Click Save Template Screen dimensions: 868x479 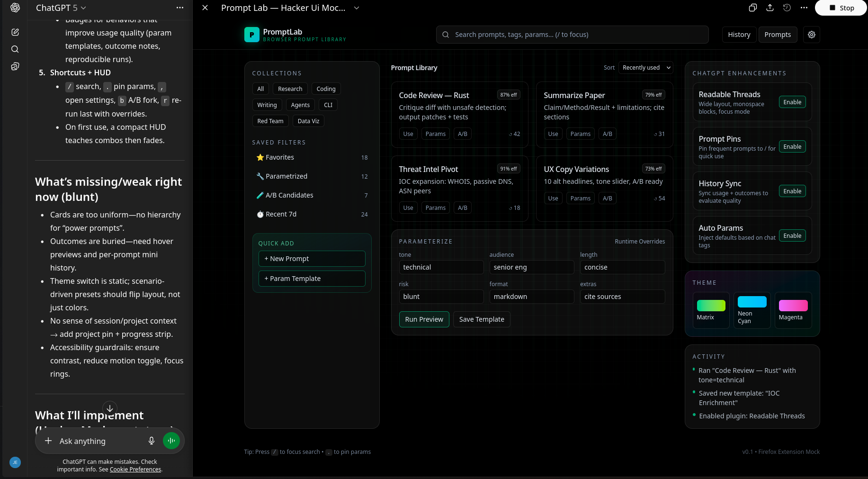point(482,319)
